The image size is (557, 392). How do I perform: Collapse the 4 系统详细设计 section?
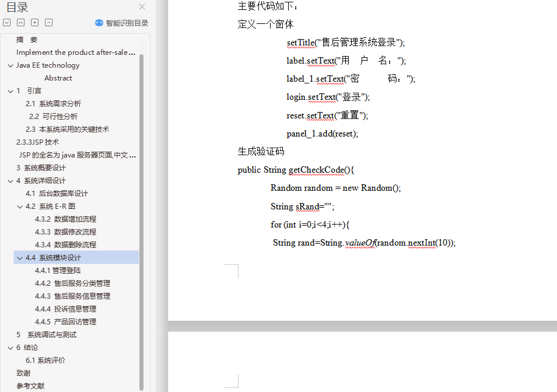(x=10, y=181)
